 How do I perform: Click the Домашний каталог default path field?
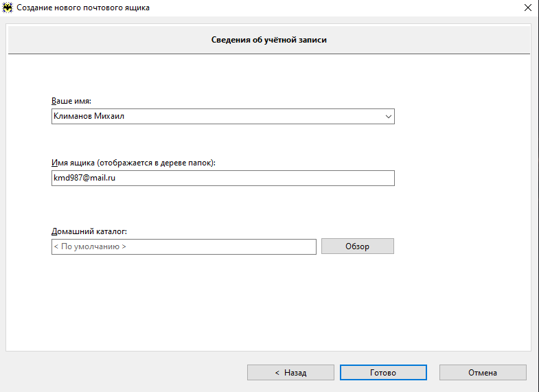coord(184,246)
